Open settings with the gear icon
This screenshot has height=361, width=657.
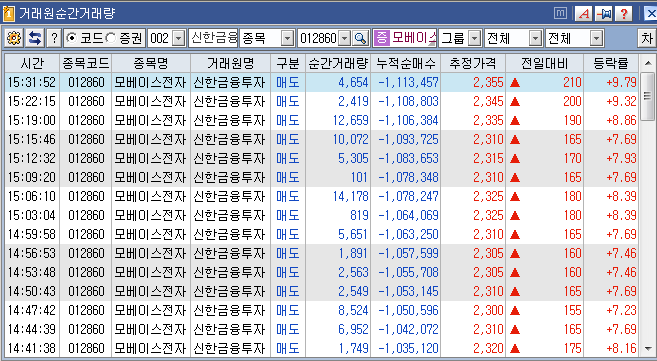(14, 39)
